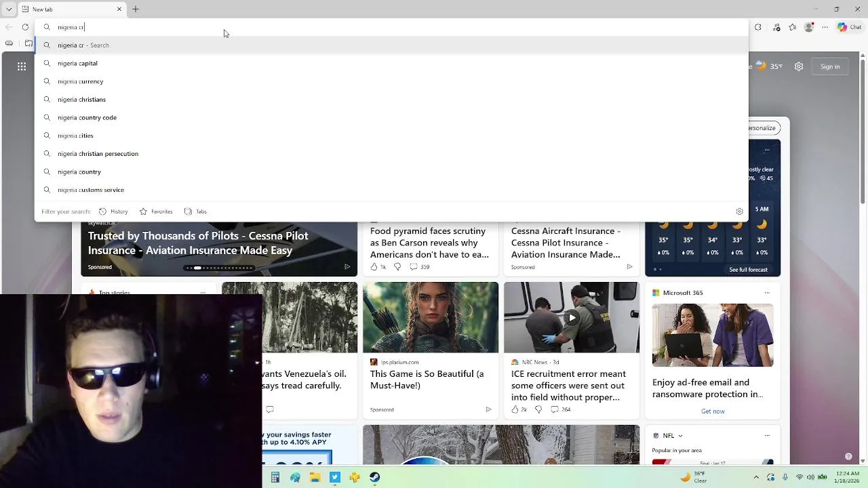Open a new tab with plus button
The width and height of the screenshot is (868, 488).
(x=135, y=9)
